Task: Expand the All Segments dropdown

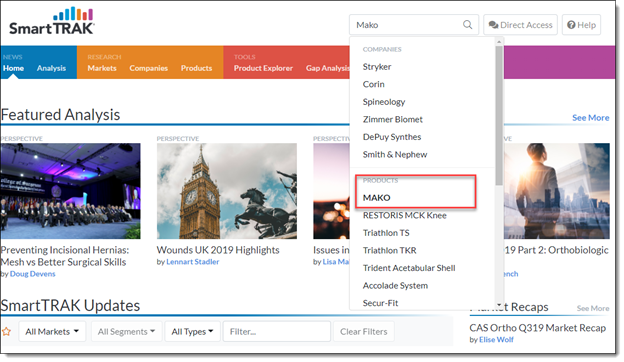Action: 127,331
